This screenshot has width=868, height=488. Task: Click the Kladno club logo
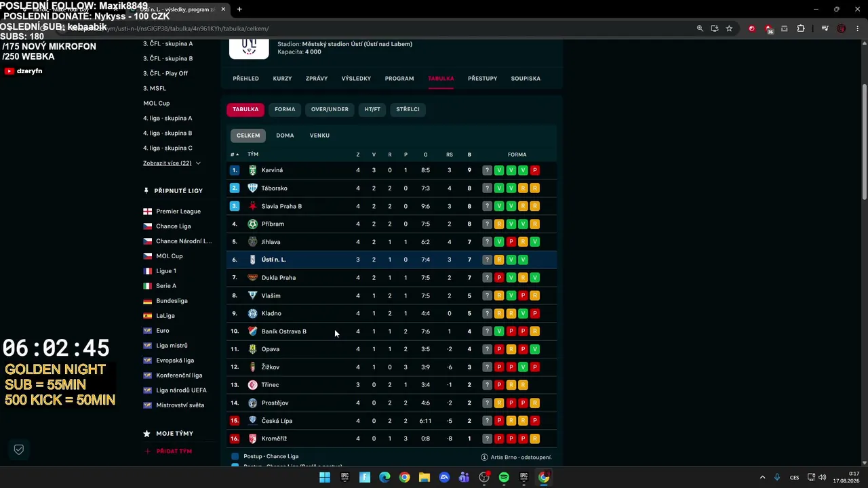[253, 314]
